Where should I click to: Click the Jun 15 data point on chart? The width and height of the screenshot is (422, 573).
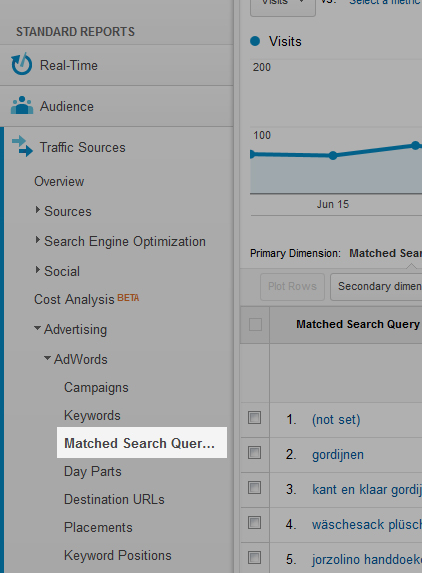tap(332, 155)
